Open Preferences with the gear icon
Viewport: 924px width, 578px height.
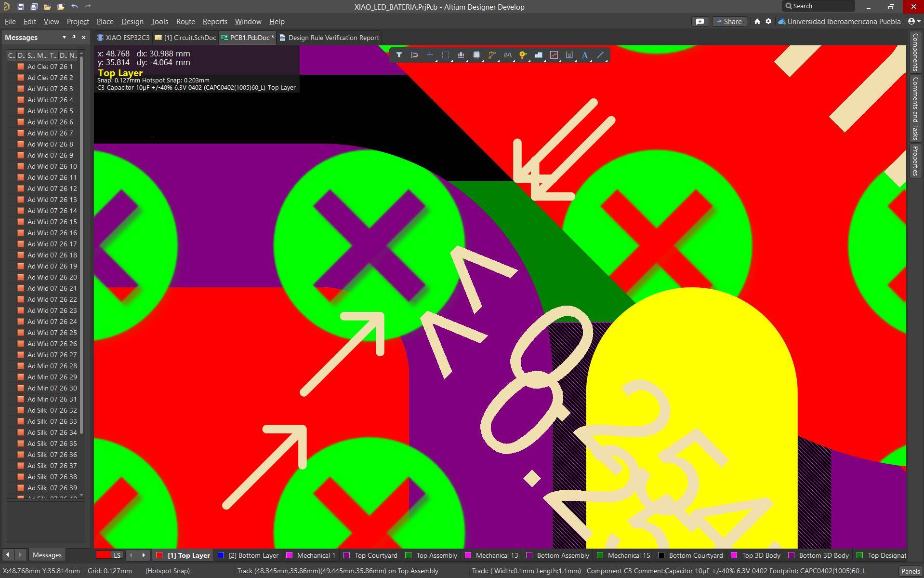click(768, 22)
